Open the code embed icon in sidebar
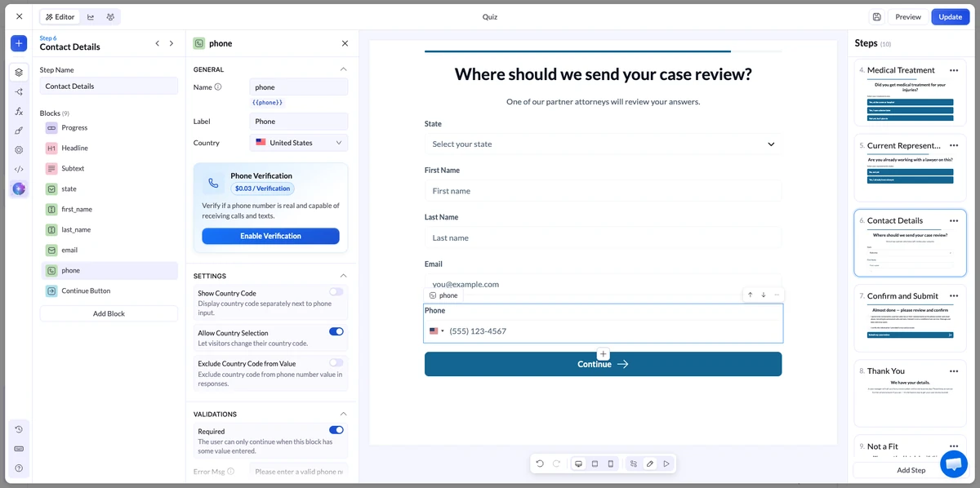 point(19,169)
